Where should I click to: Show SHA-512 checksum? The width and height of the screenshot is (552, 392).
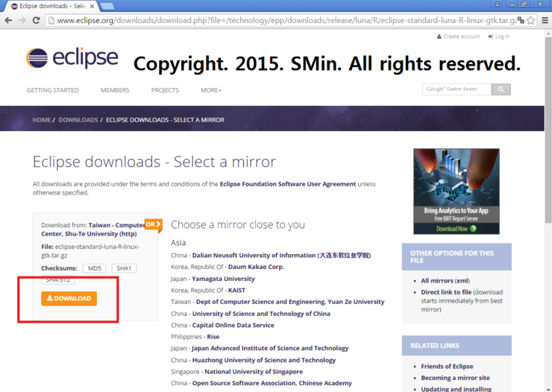point(58,280)
